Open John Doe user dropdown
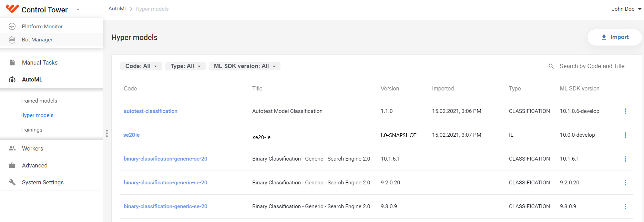Image resolution: width=644 pixels, height=222 pixels. click(626, 9)
